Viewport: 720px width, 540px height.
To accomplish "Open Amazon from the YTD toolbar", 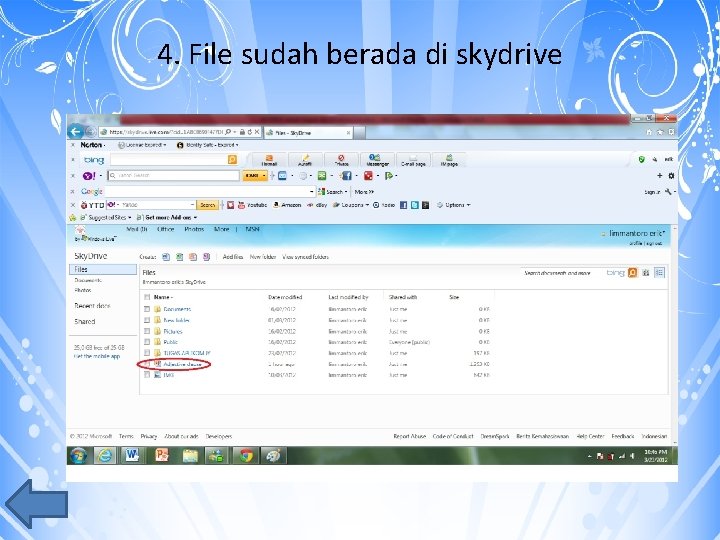I will point(287,205).
